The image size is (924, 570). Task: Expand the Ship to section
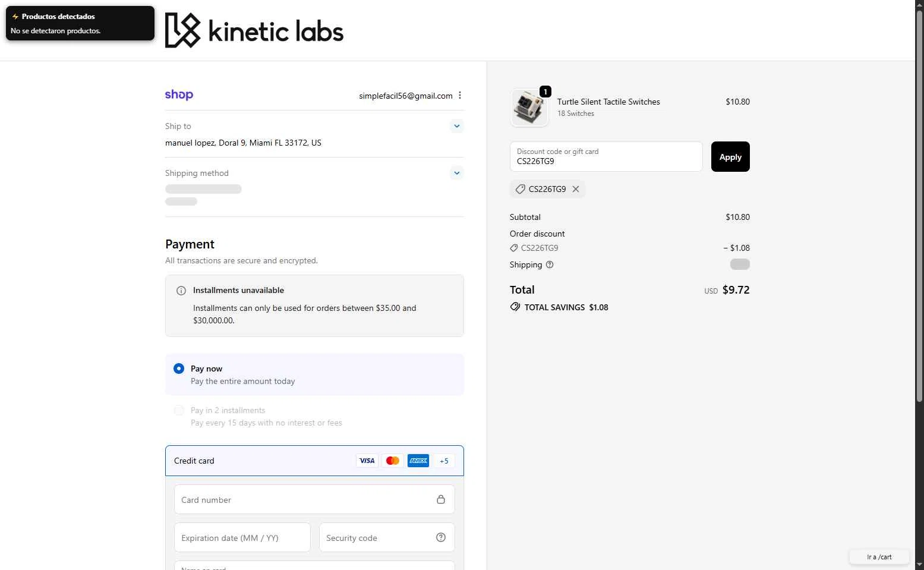pyautogui.click(x=456, y=126)
